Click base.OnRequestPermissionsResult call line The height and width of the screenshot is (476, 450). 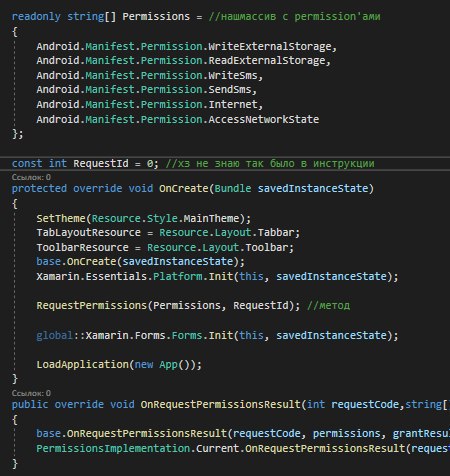pos(243,433)
